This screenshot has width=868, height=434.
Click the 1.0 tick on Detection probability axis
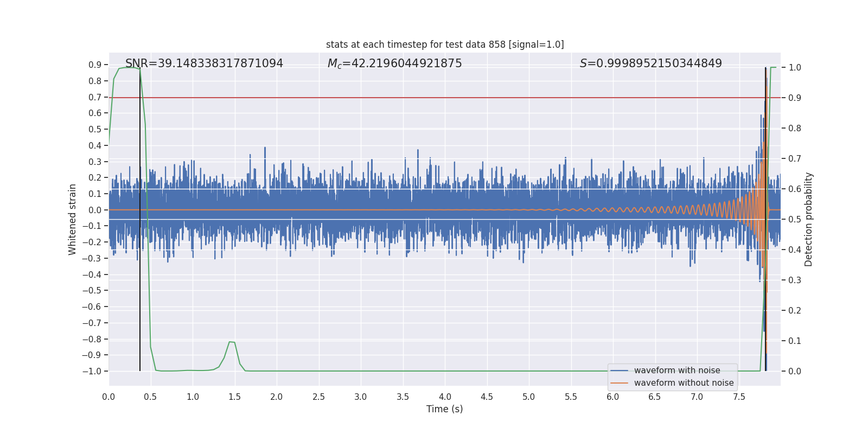pos(795,68)
